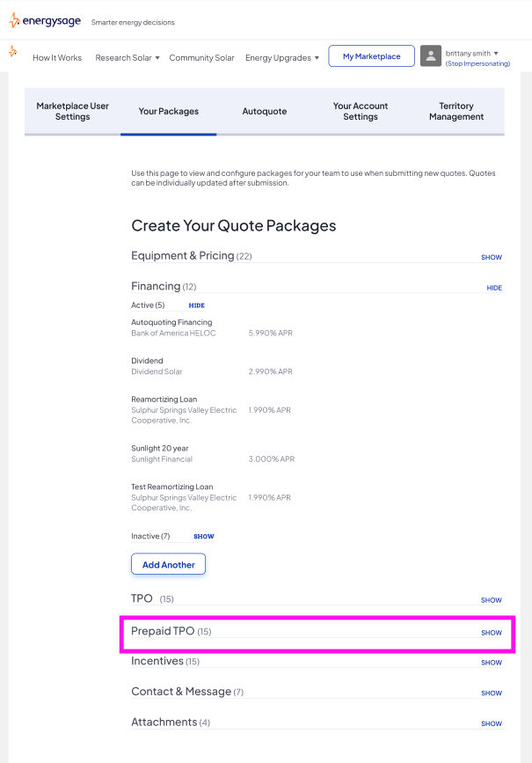The width and height of the screenshot is (532, 763).
Task: Click the EnergySage logo
Action: click(x=45, y=20)
